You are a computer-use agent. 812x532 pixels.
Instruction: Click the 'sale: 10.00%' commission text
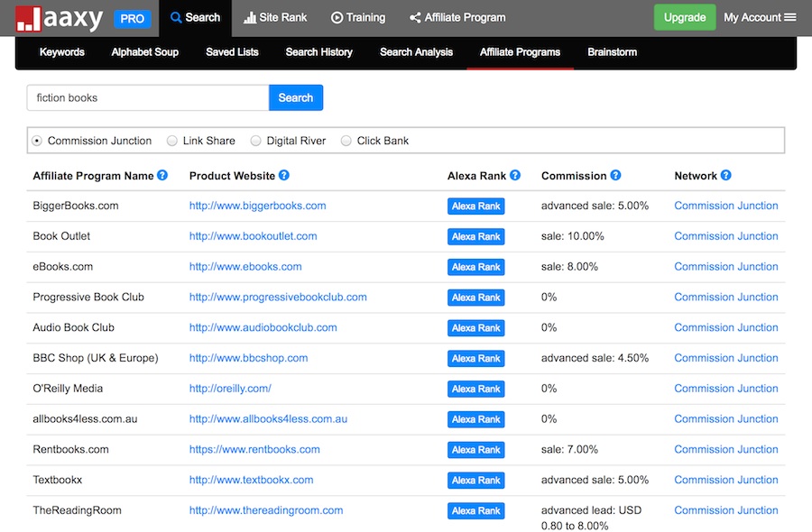tap(572, 236)
